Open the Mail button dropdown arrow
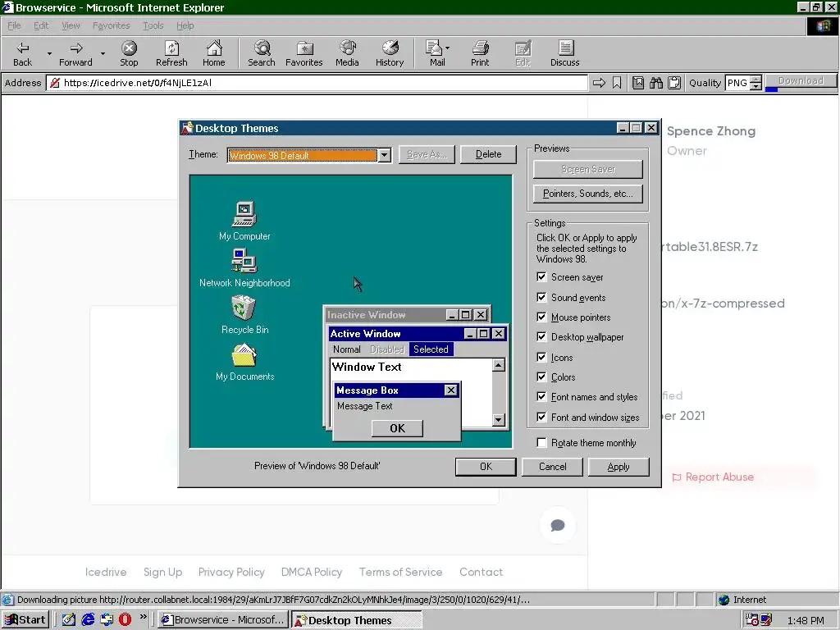The height and width of the screenshot is (630, 840). coord(447,48)
